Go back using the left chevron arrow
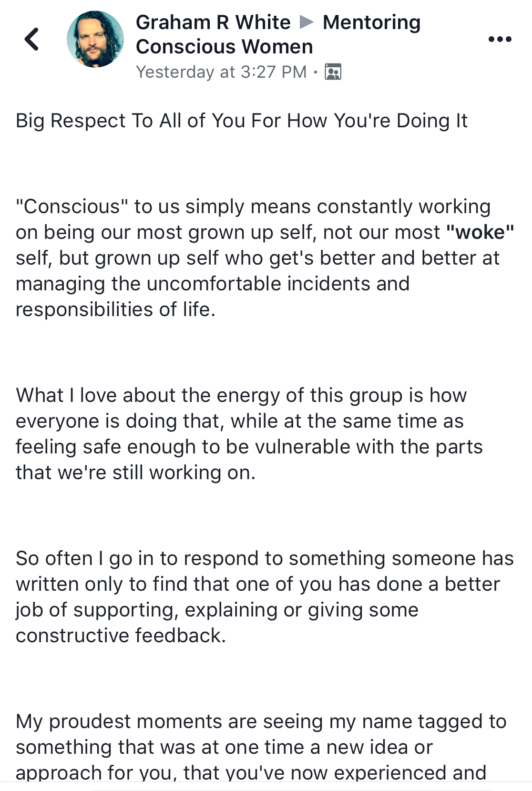532x791 pixels. pos(31,39)
